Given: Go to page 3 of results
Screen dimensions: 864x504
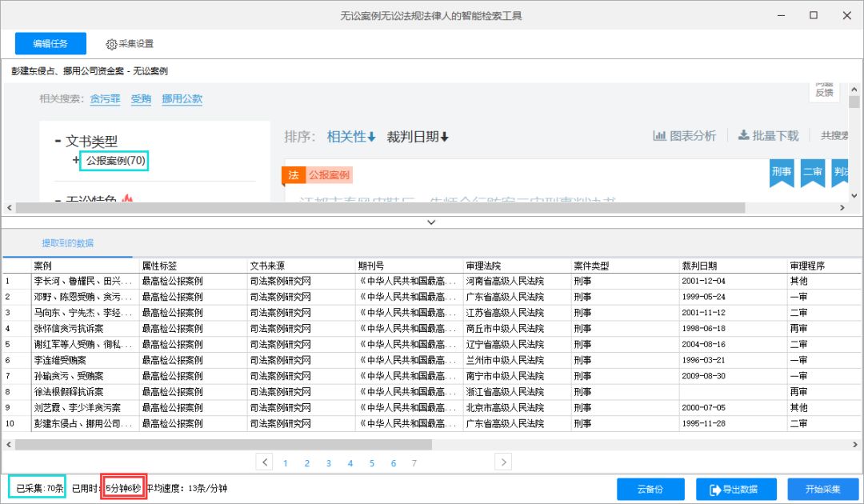Looking at the screenshot, I should [329, 463].
